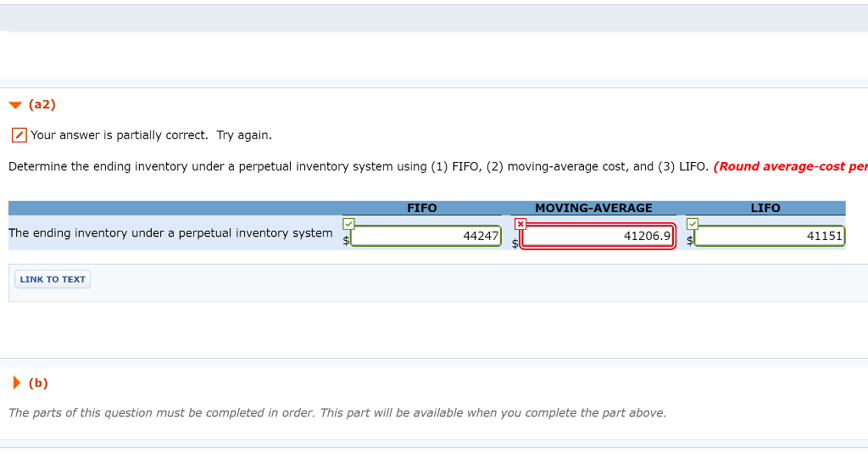Collapse the (a2) section triangle
This screenshot has width=868, height=475.
pyautogui.click(x=15, y=105)
